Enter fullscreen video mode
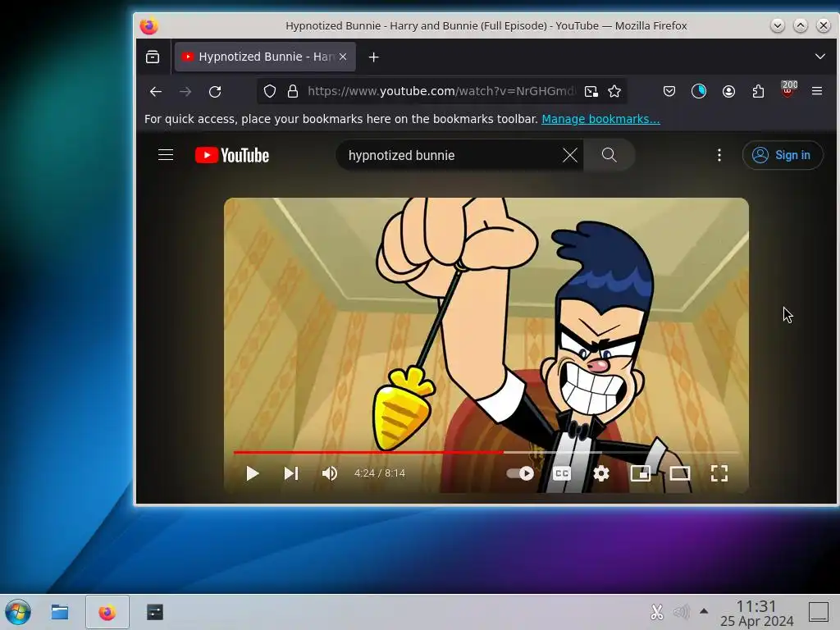 click(719, 473)
